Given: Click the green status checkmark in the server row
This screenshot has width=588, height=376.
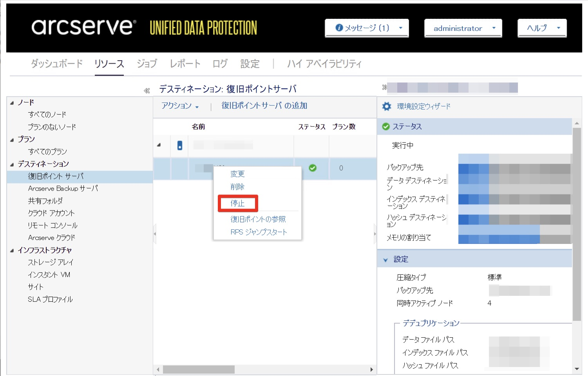Looking at the screenshot, I should click(x=312, y=168).
